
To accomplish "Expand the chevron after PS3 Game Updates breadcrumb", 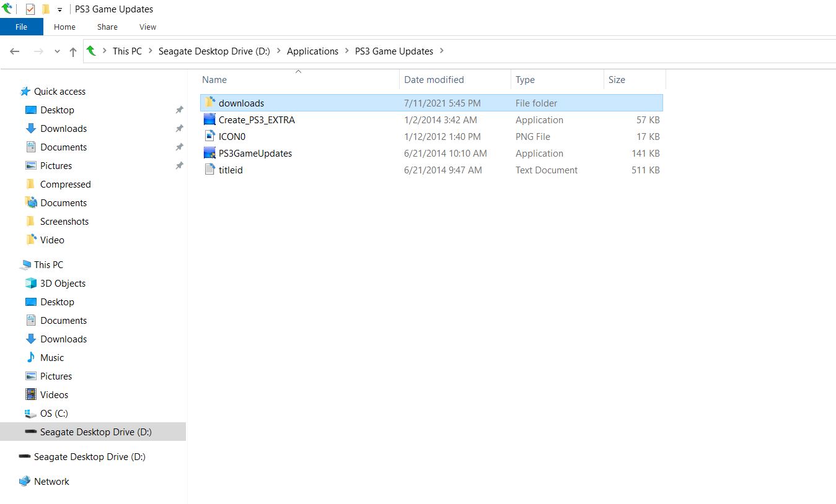I will (x=442, y=51).
